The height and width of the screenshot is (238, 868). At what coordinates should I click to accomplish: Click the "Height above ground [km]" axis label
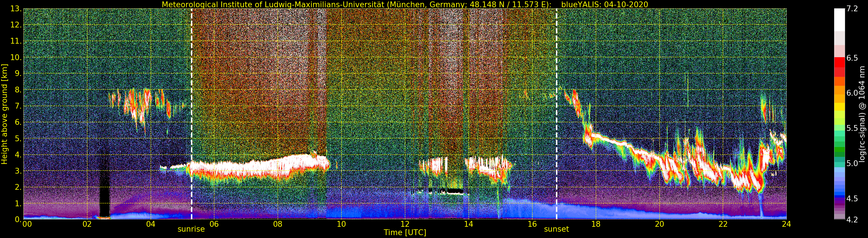click(4, 114)
